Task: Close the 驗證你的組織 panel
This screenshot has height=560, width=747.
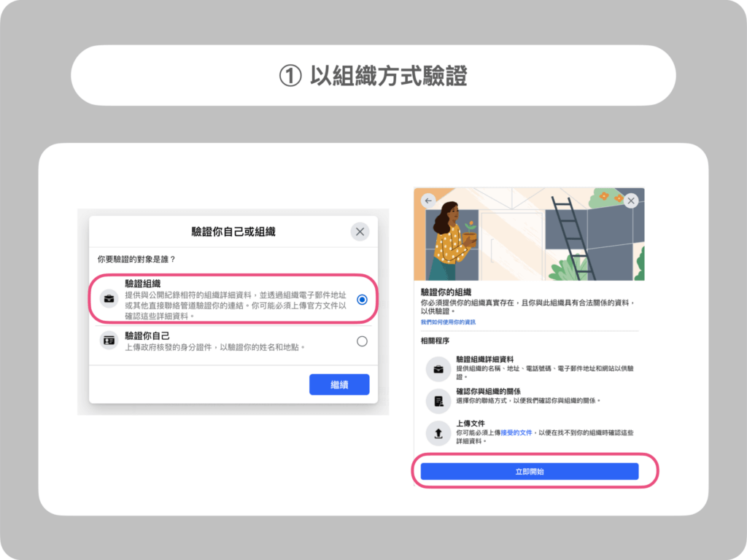Action: [631, 201]
